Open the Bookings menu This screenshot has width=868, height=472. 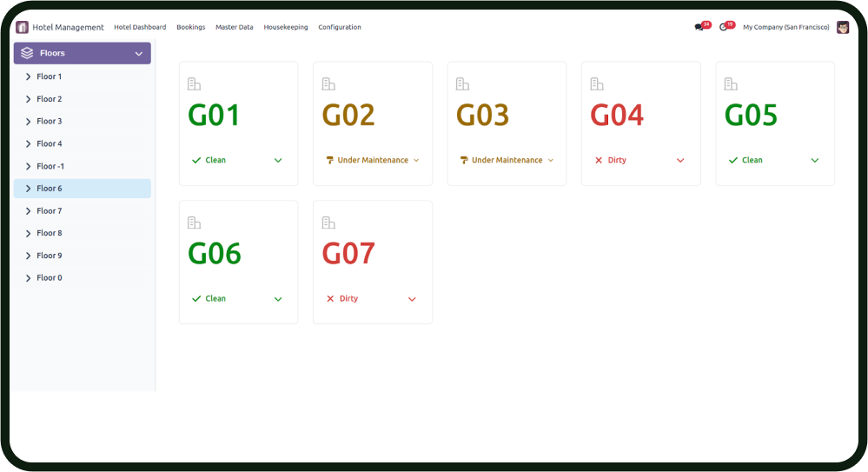[x=190, y=27]
